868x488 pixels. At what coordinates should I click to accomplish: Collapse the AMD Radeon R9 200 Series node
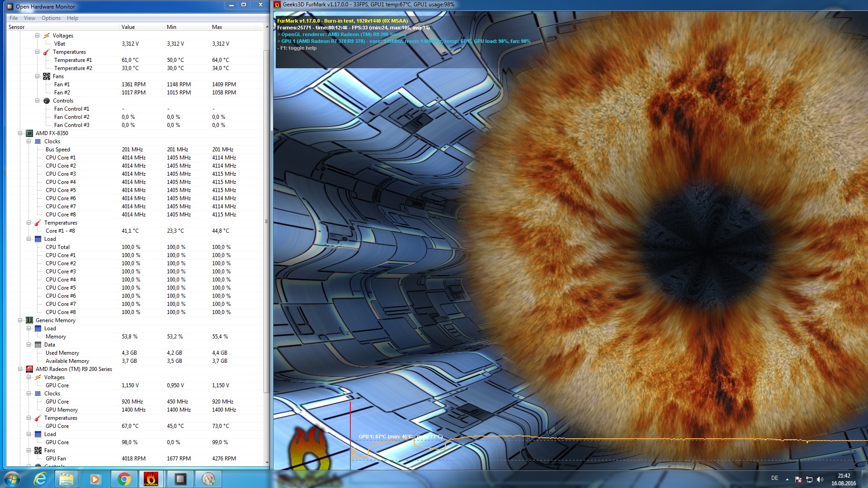point(20,369)
